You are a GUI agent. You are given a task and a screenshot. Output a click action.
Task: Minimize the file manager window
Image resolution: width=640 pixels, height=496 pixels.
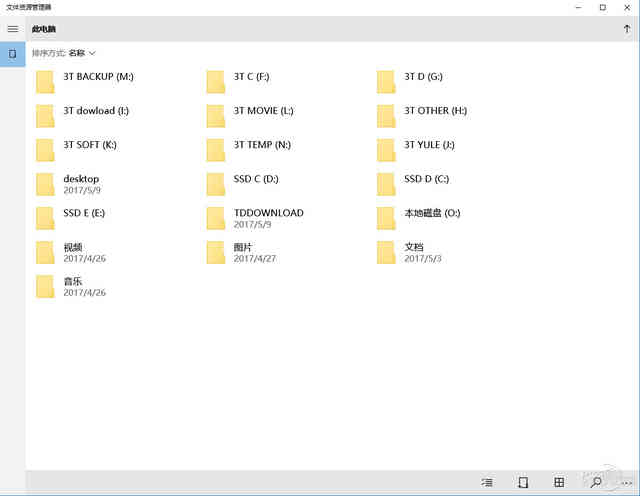[x=578, y=7]
